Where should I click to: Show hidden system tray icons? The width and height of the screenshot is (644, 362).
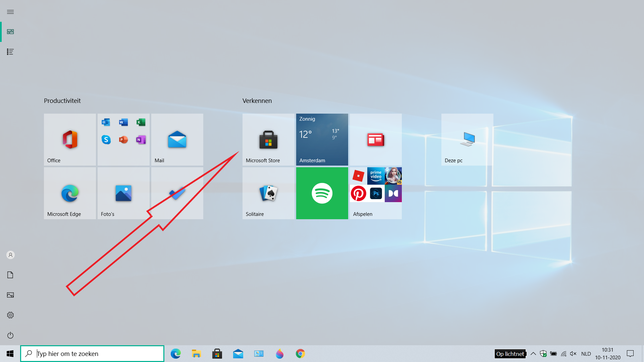[533, 354]
